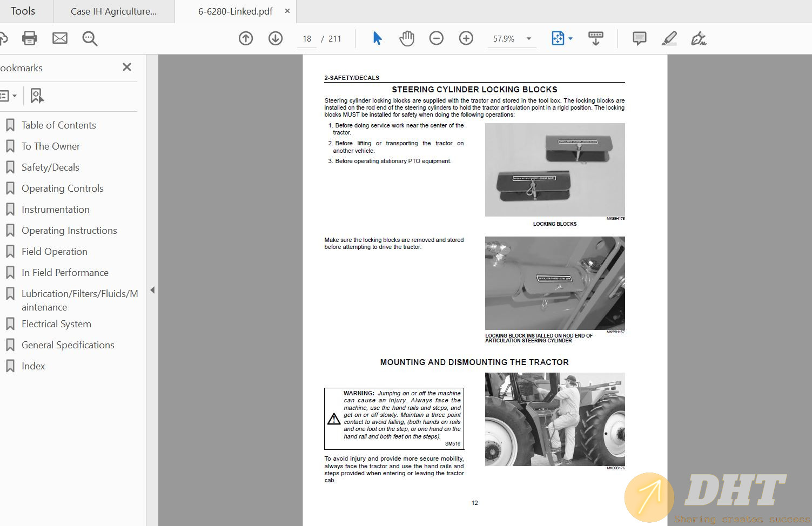Jump to Safety/Decals bookmark
Screen dimensions: 812x526
click(x=50, y=167)
